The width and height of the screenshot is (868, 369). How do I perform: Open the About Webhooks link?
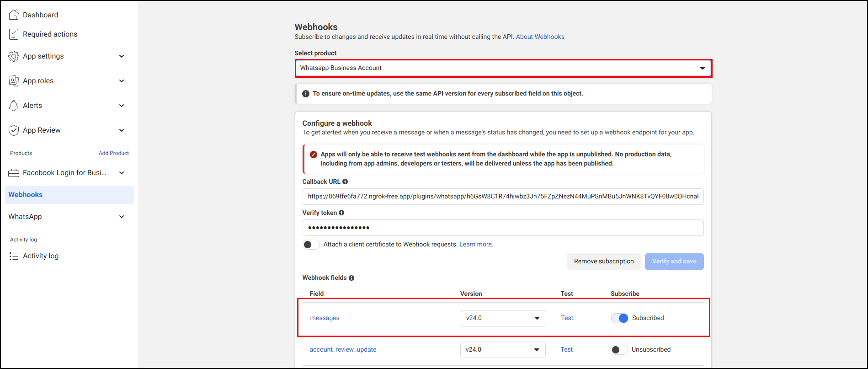[x=540, y=37]
